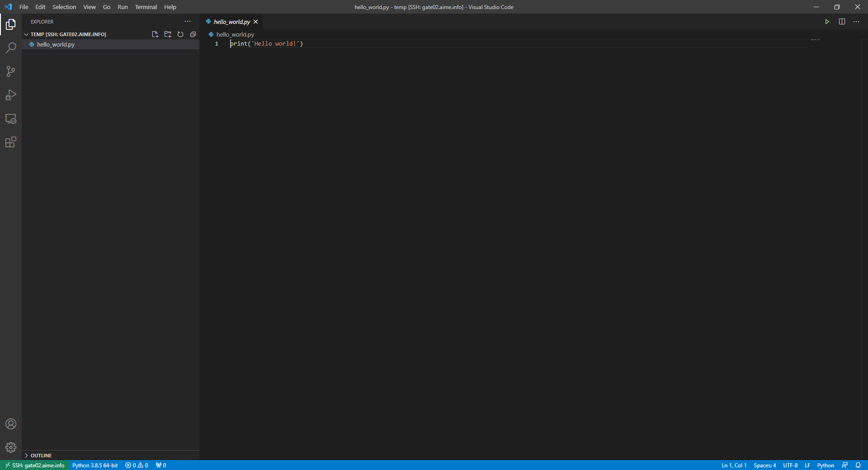The height and width of the screenshot is (470, 868).
Task: Open the Run and Debug view
Action: tap(11, 95)
